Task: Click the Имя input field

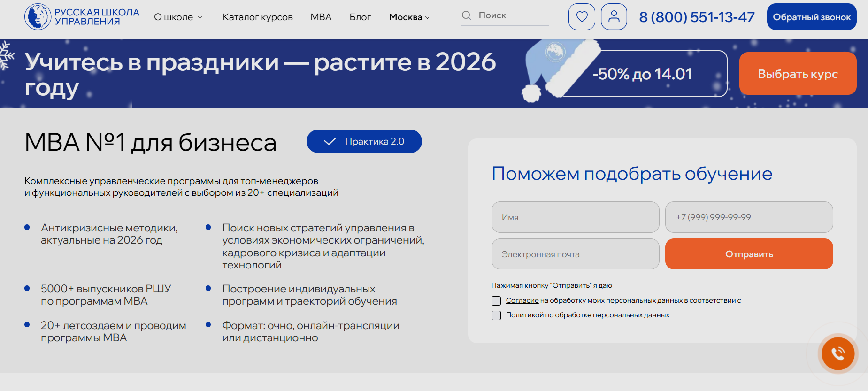Action: tap(575, 217)
